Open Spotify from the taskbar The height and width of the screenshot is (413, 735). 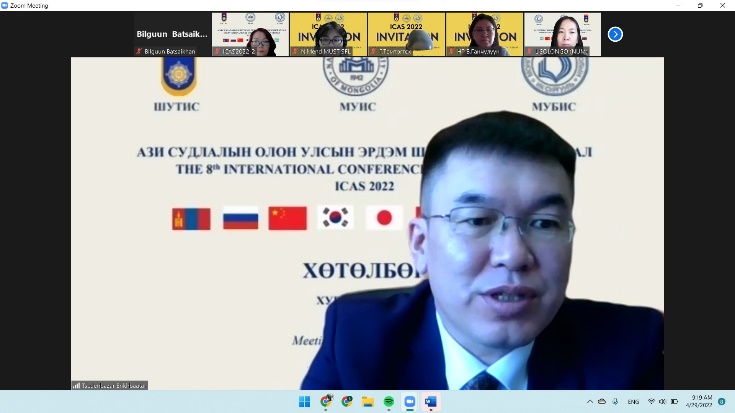[x=389, y=402]
